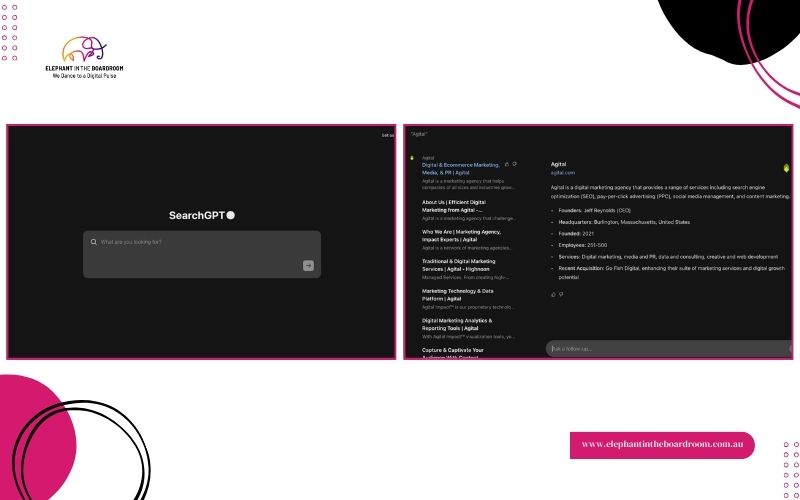Select the "Founders: Jeff Reynolds (CEO)" line
The width and height of the screenshot is (800, 500).
click(594, 210)
